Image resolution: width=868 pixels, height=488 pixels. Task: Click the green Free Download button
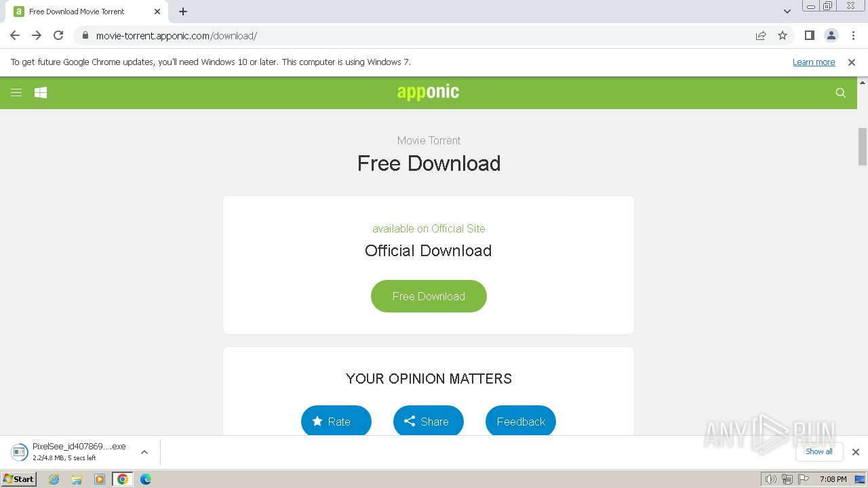pyautogui.click(x=429, y=296)
